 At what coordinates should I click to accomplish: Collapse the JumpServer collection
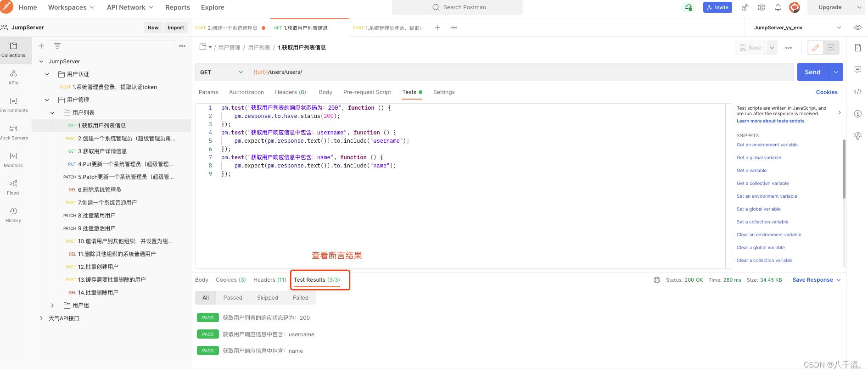tap(41, 61)
